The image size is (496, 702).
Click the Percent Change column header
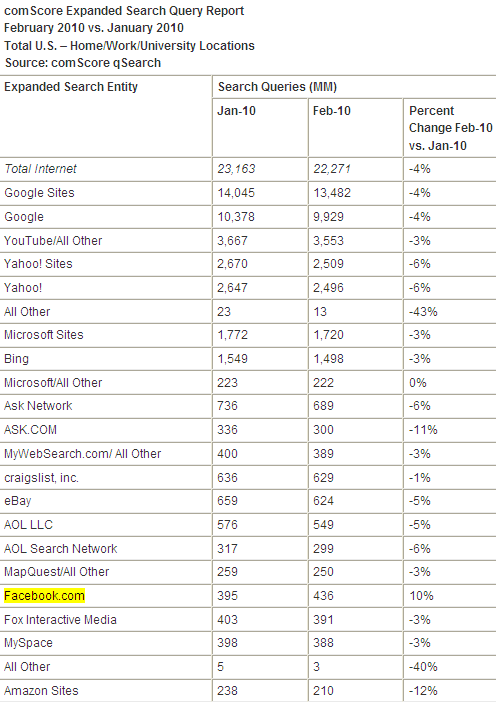450,128
